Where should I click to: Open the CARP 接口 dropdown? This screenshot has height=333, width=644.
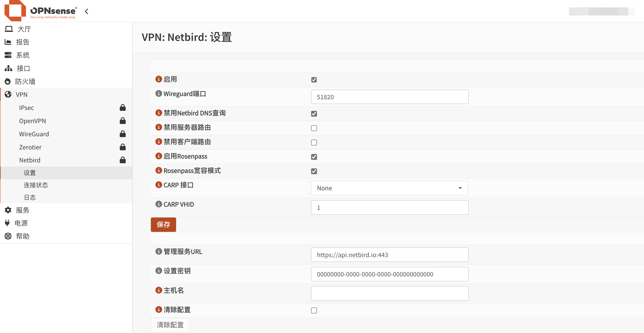pyautogui.click(x=389, y=188)
